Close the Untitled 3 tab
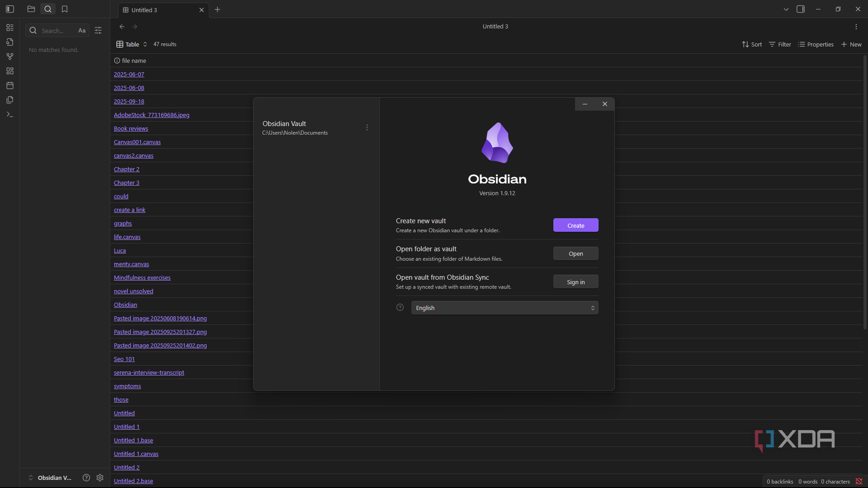 tap(201, 10)
